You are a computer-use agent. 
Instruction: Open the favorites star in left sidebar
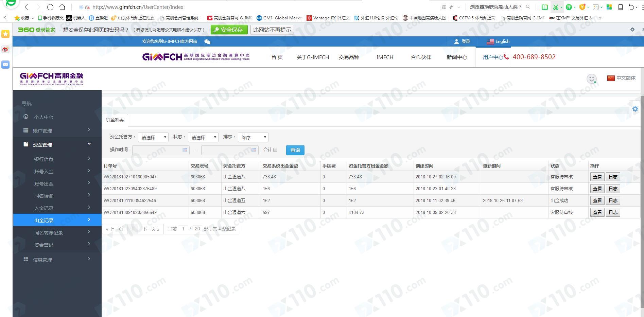click(5, 34)
